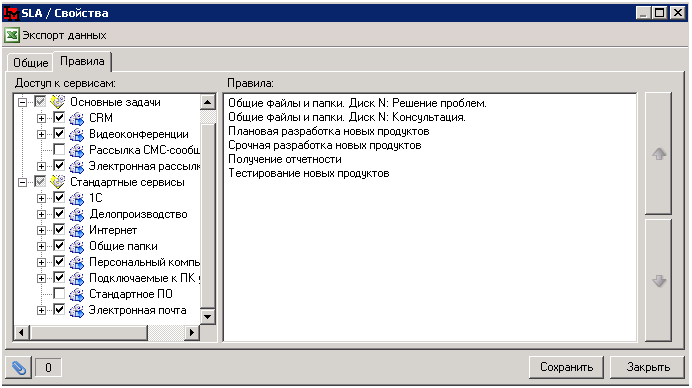Screen dimensions: 692x388
Task: Click the Экспорт данных menu item
Action: point(64,35)
